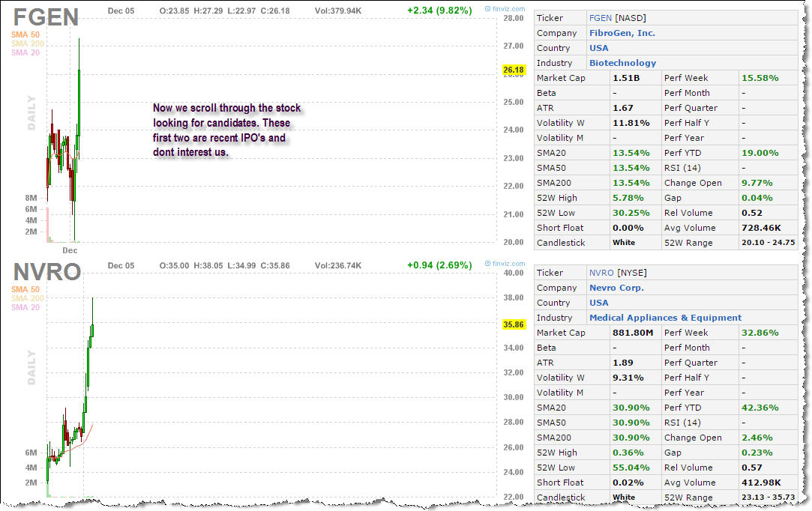Click the finviz.com link above the FGEN chart
The width and height of the screenshot is (812, 511).
coord(505,9)
